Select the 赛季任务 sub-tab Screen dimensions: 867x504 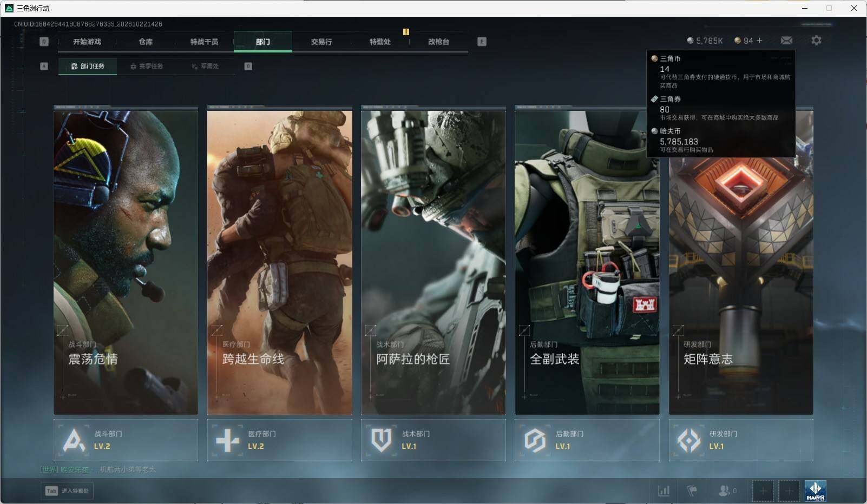(146, 66)
